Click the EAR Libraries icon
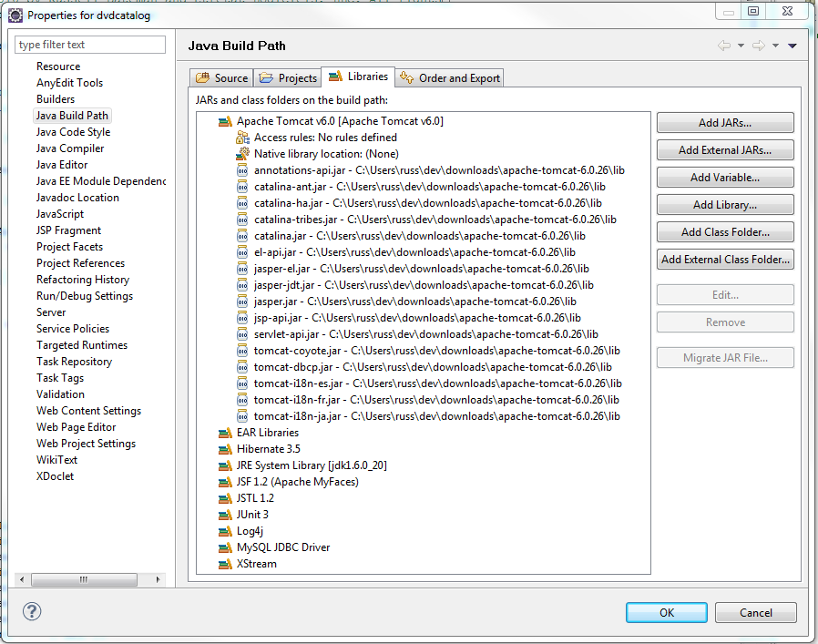Screen dimensions: 818x644 [225, 434]
